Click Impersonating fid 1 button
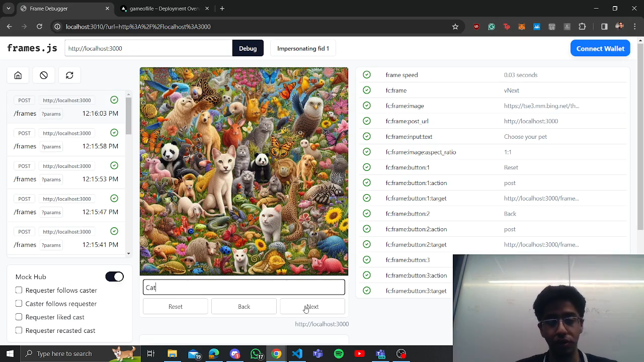Viewport: 644px width, 362px height. [303, 48]
